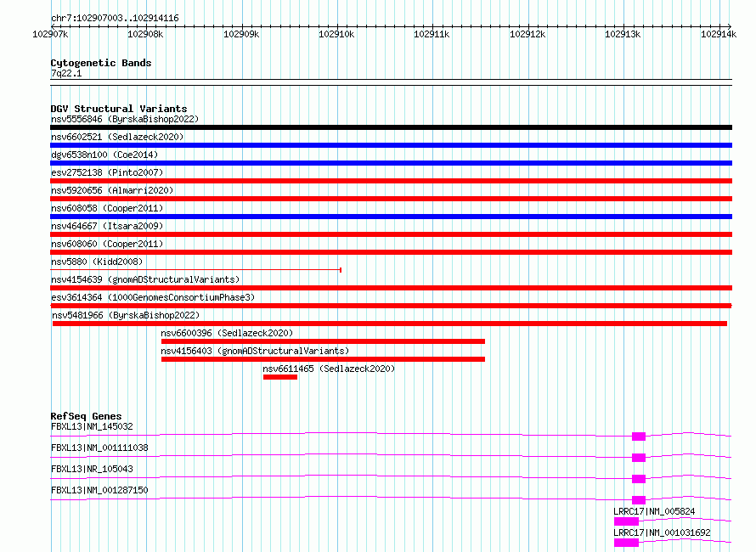756x552 pixels.
Task: Open the nsv5880 (Kidd2008) label
Action: pyautogui.click(x=97, y=262)
